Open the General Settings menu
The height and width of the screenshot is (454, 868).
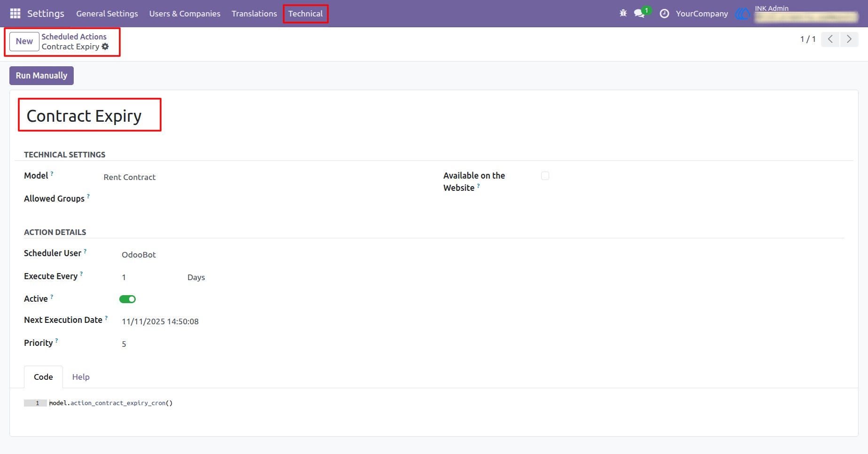click(x=107, y=14)
